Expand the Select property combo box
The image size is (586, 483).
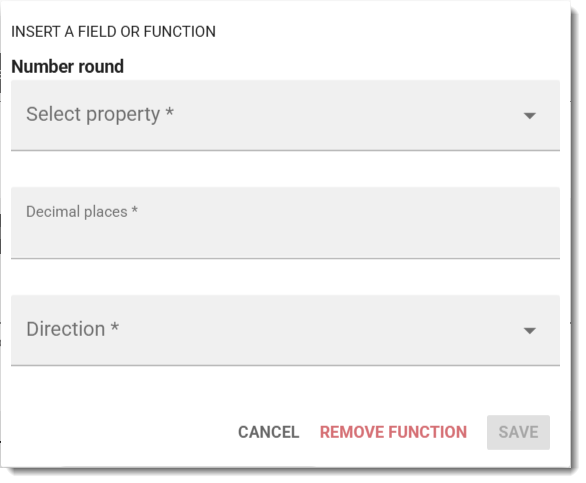(285, 115)
